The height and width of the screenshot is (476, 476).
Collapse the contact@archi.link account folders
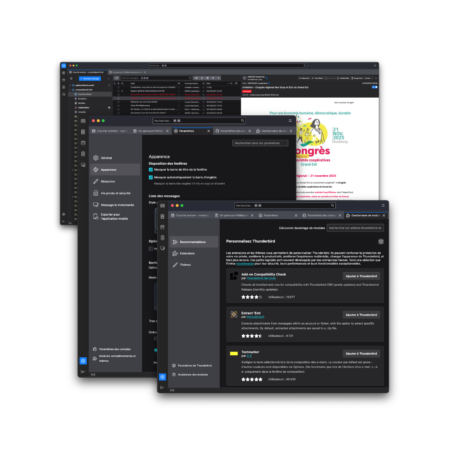click(x=70, y=90)
